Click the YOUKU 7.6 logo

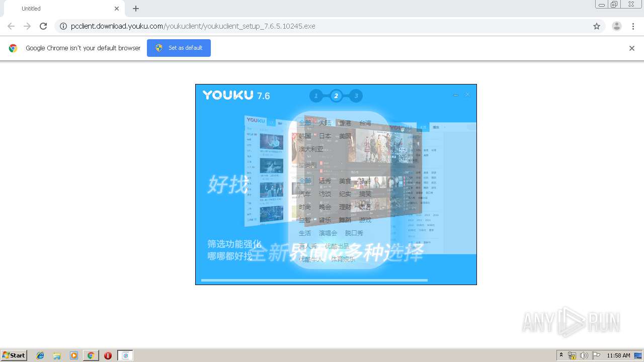tap(236, 96)
